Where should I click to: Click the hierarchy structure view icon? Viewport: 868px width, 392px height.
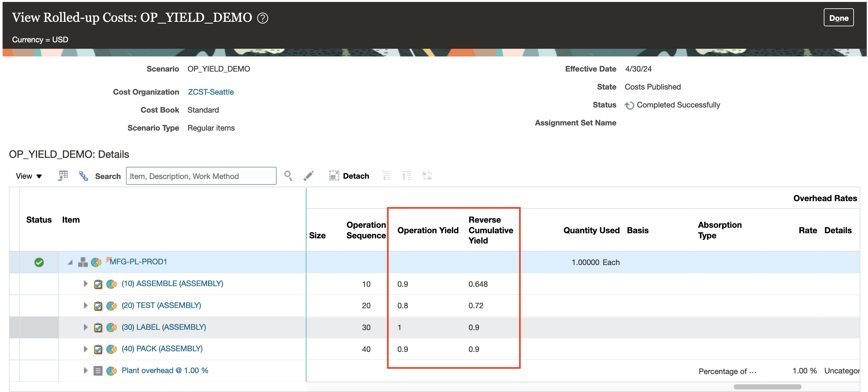coord(83,176)
